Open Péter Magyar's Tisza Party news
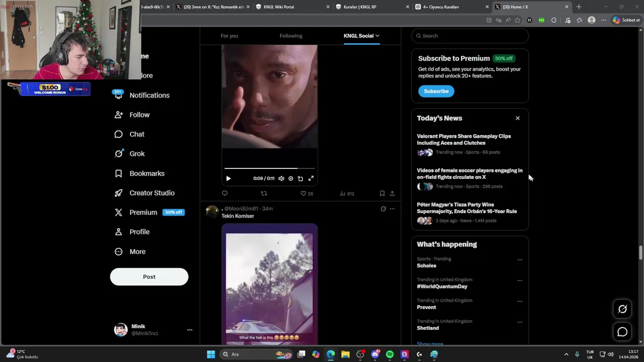Screen dimensions: 644x362 point(470,213)
